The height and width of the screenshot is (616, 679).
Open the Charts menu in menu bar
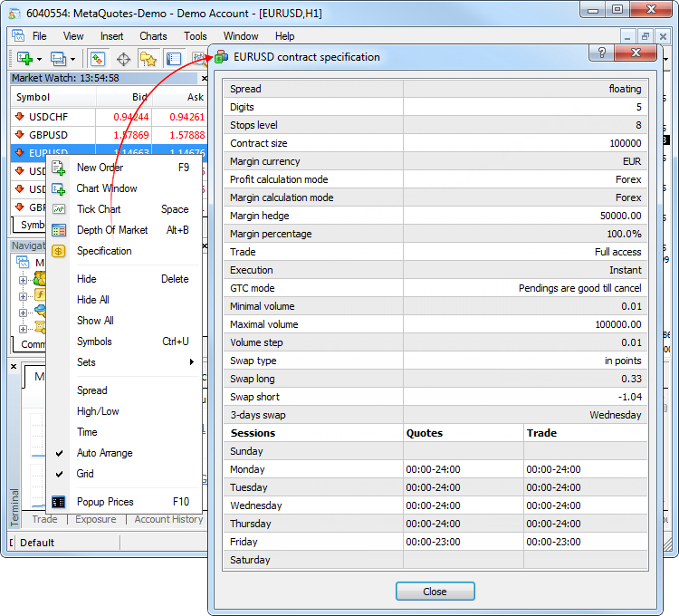(x=153, y=36)
